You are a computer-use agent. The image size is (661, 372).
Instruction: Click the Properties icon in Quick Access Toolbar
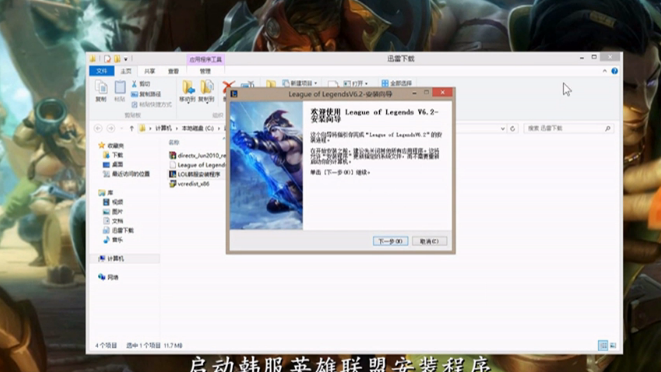pyautogui.click(x=108, y=59)
